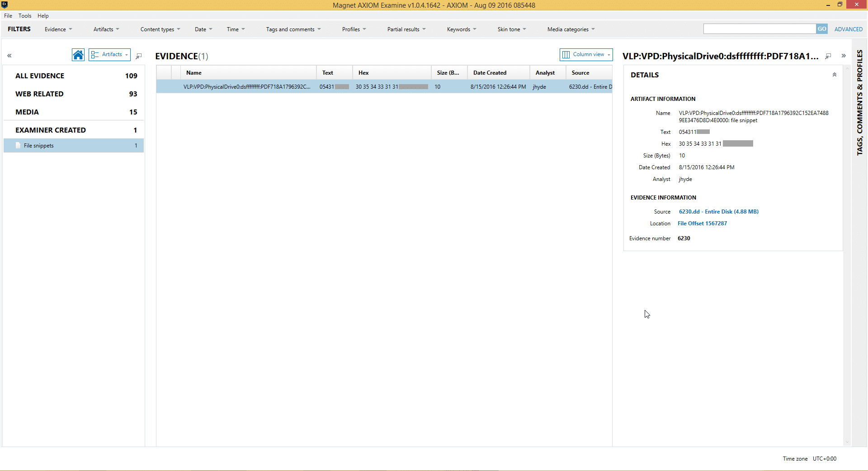868x471 pixels.
Task: Open the Artifacts view selector dropdown
Action: click(x=109, y=55)
